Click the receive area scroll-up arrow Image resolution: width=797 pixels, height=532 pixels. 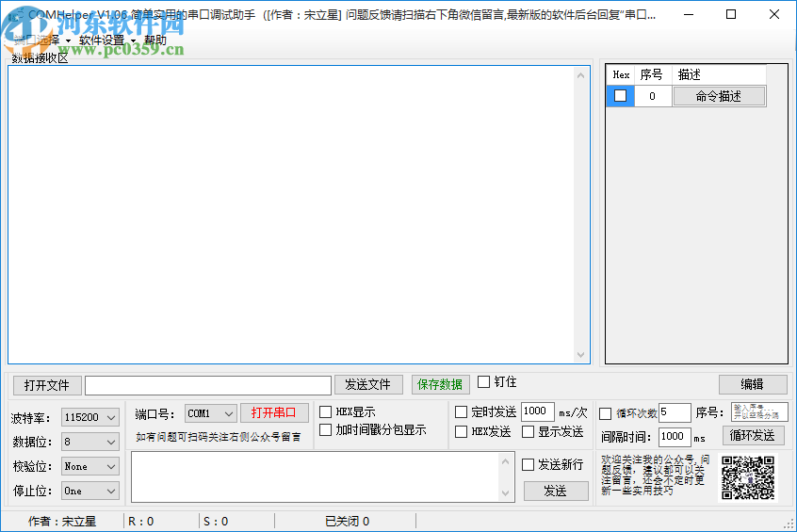[x=581, y=75]
